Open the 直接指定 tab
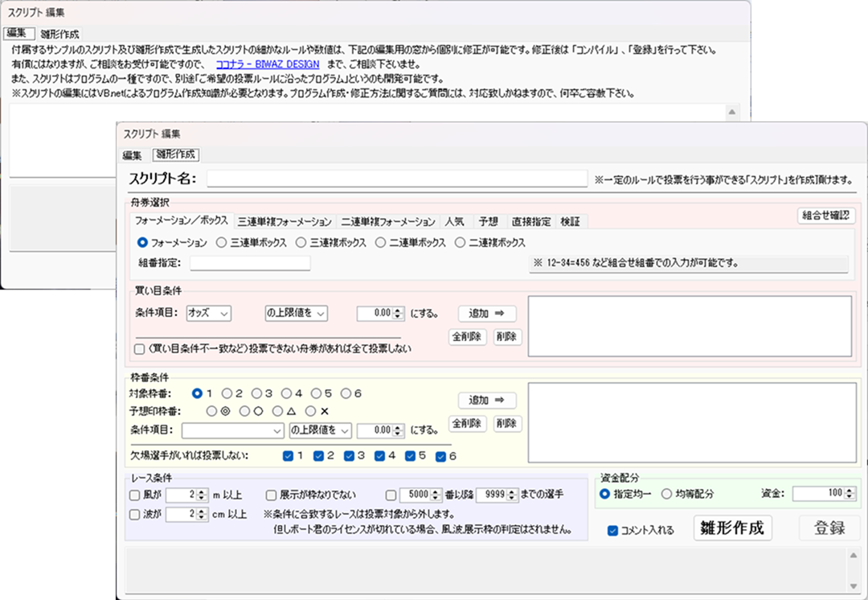Image resolution: width=868 pixels, height=600 pixels. click(x=530, y=221)
